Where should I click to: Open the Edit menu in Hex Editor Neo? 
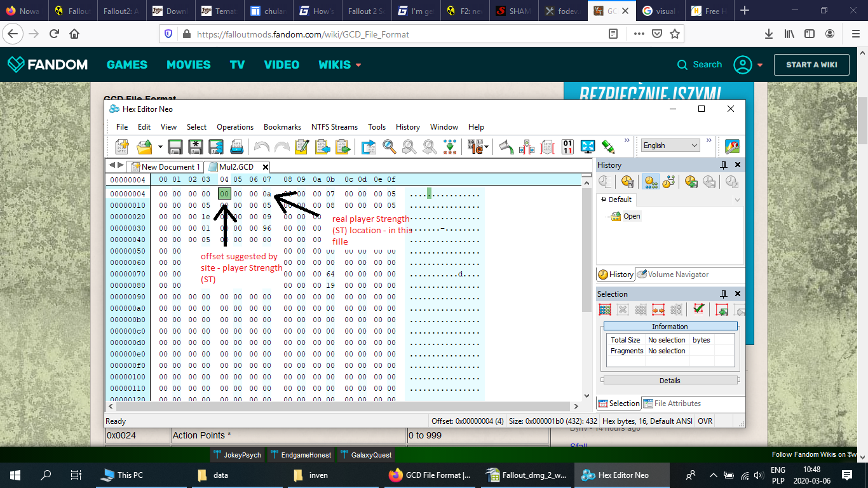pyautogui.click(x=144, y=126)
